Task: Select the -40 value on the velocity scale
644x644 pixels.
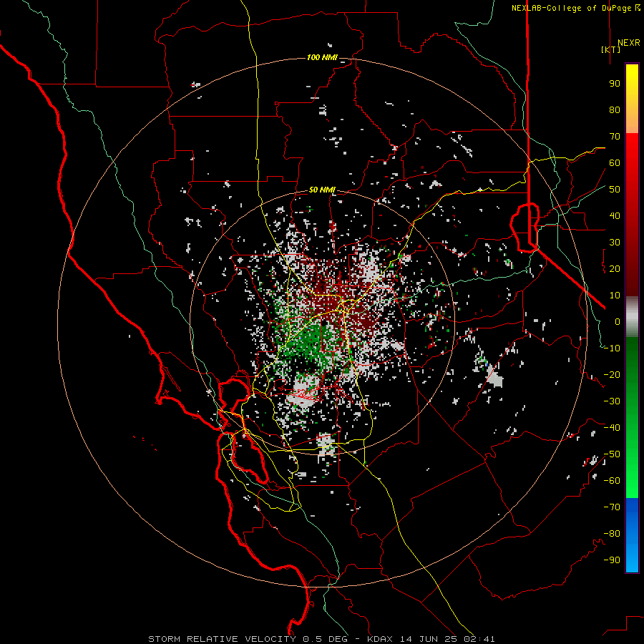Action: pyautogui.click(x=612, y=428)
